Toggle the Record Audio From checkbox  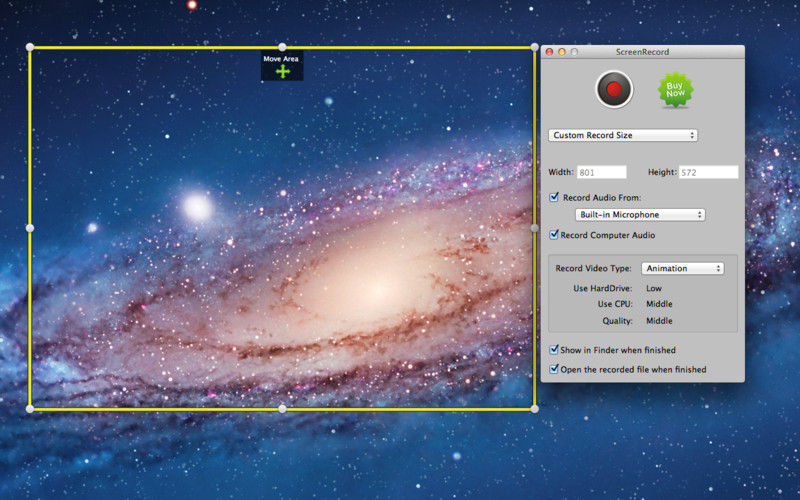click(x=554, y=197)
